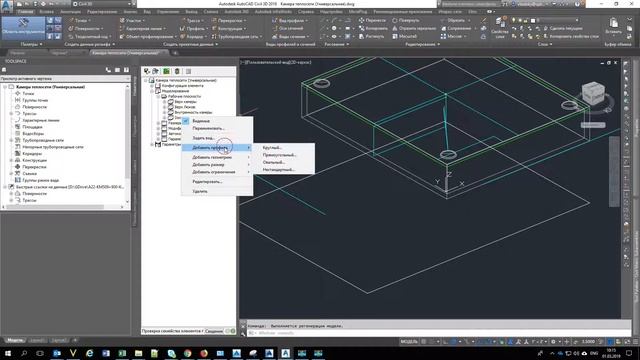The height and width of the screenshot is (360, 640).
Task: Click the Оси сечений tool
Action: point(288,28)
